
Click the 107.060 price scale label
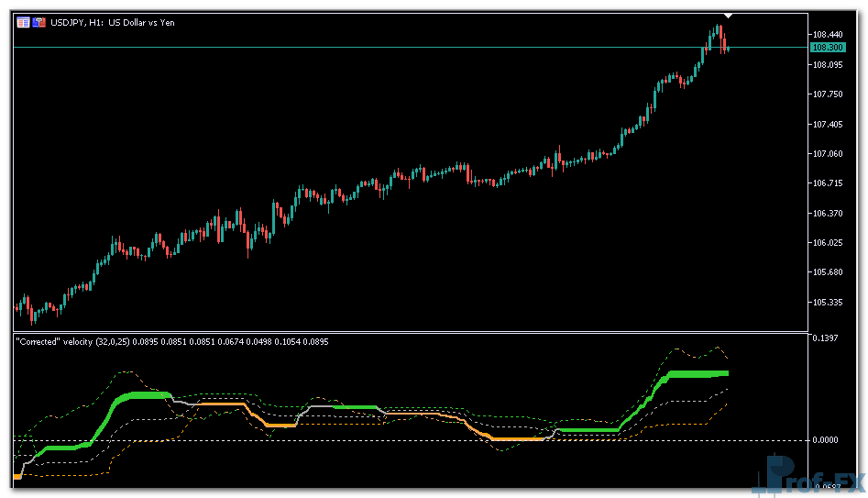[828, 154]
